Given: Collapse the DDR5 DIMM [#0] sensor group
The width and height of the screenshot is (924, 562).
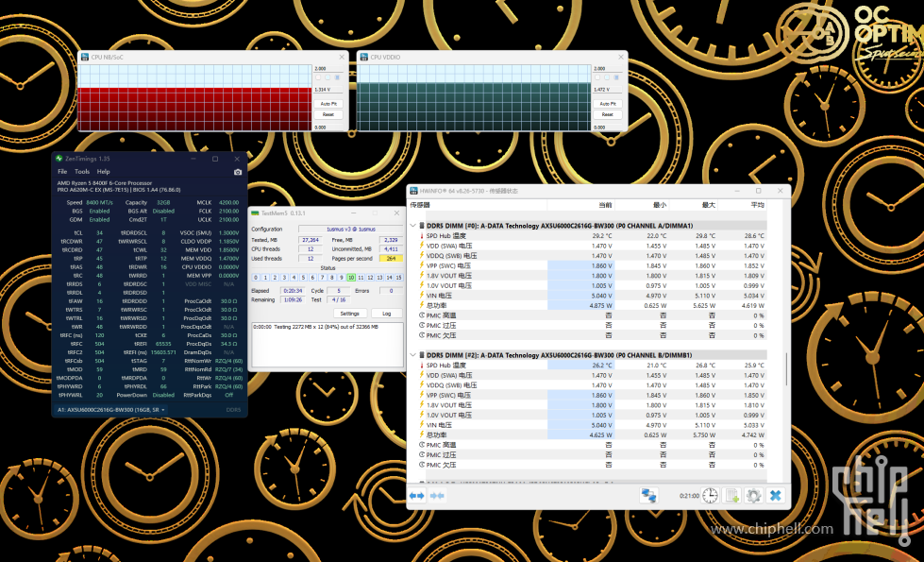Looking at the screenshot, I should click(x=412, y=226).
